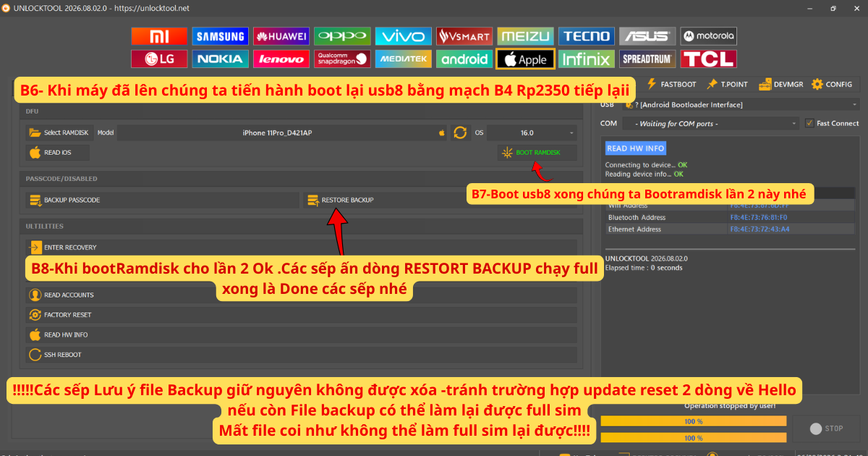Viewport: 868px width, 456px height.
Task: Open the ASUS brand section
Action: (x=647, y=36)
